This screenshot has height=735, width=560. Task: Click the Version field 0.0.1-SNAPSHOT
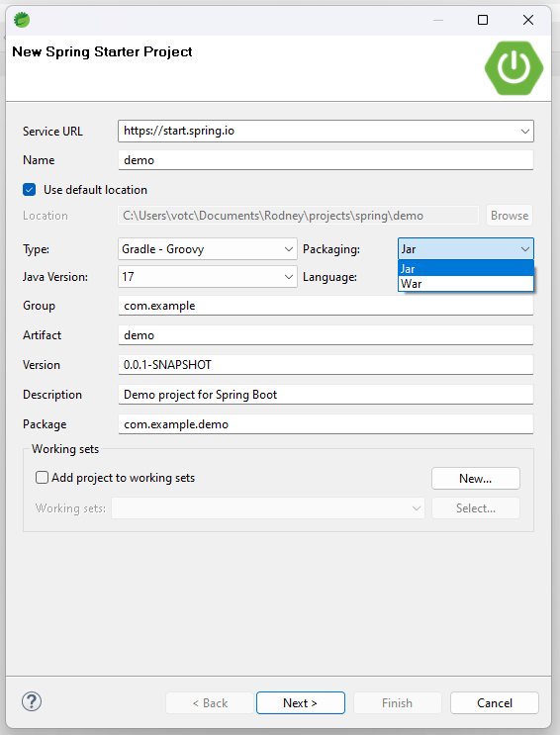pos(326,365)
